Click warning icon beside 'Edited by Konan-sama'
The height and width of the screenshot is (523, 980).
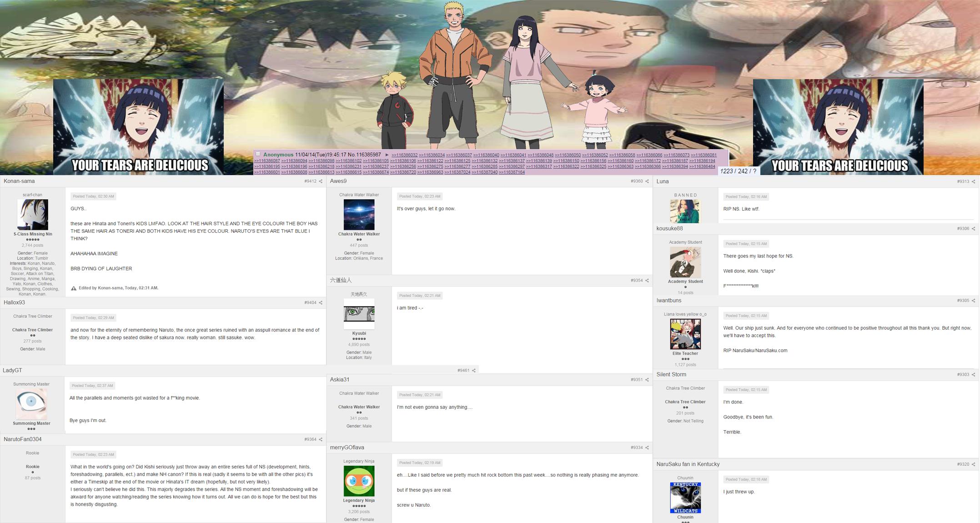coord(74,288)
